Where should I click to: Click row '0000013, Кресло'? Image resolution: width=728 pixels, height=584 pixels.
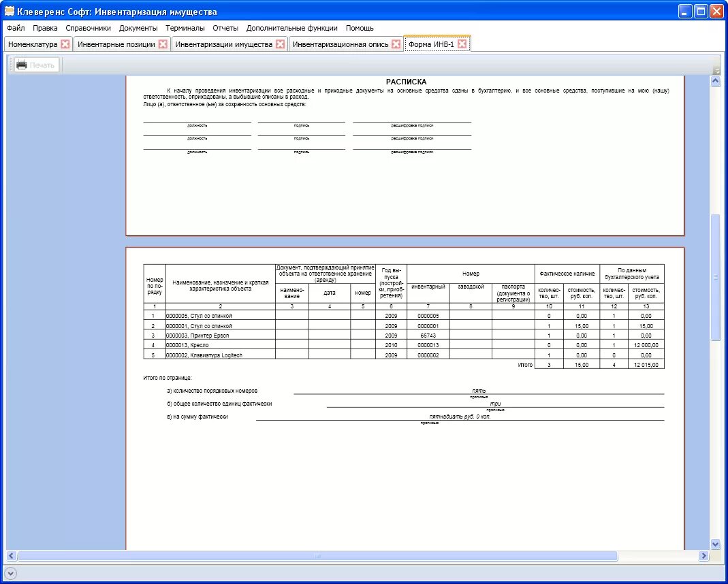tap(403, 345)
